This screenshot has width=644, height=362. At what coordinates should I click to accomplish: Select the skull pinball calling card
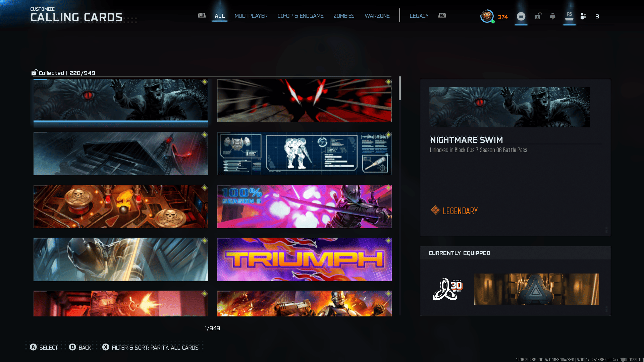(x=121, y=206)
